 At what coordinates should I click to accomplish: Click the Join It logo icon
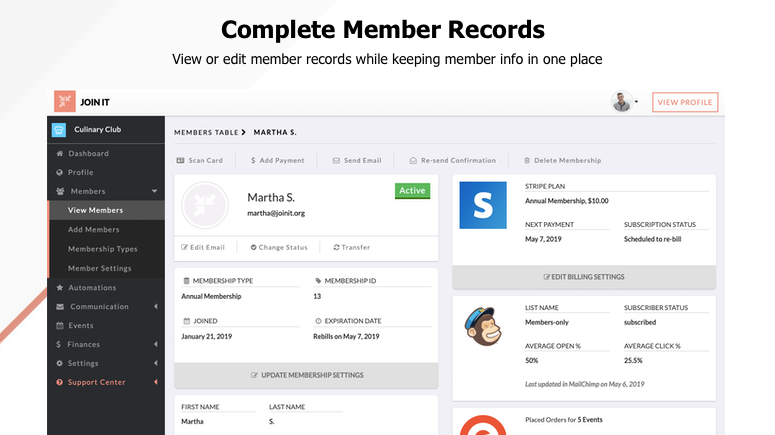point(64,102)
